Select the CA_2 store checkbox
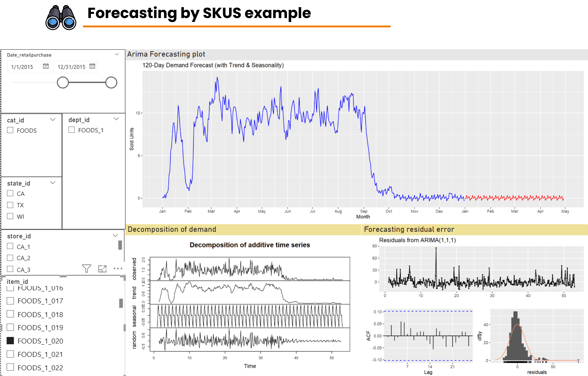Screen dimensions: 588x376 (10, 258)
